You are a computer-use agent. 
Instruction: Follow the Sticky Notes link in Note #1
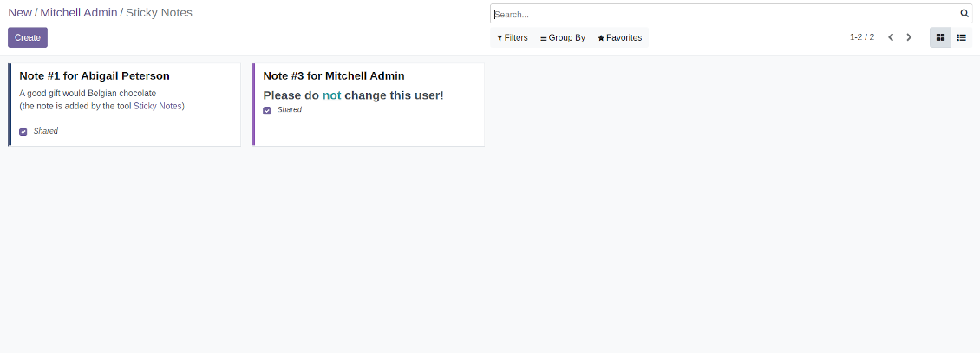(158, 106)
